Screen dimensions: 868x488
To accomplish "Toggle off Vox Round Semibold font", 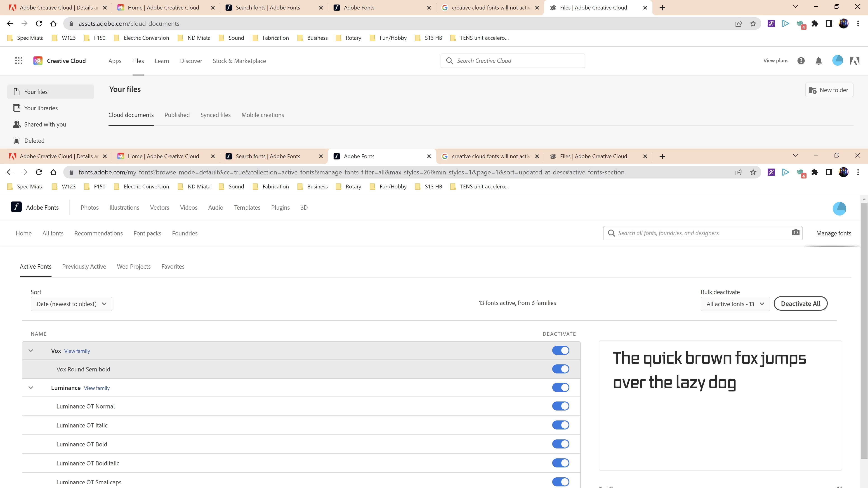I will point(560,369).
